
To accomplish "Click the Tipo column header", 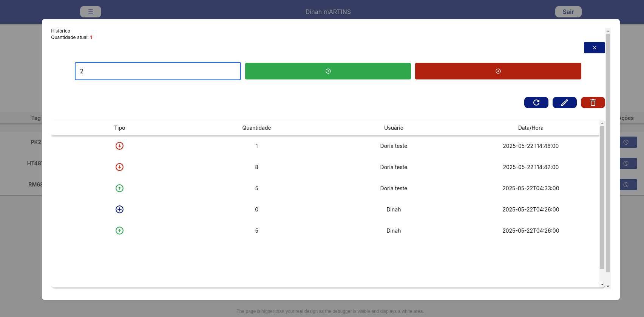I will (x=119, y=128).
